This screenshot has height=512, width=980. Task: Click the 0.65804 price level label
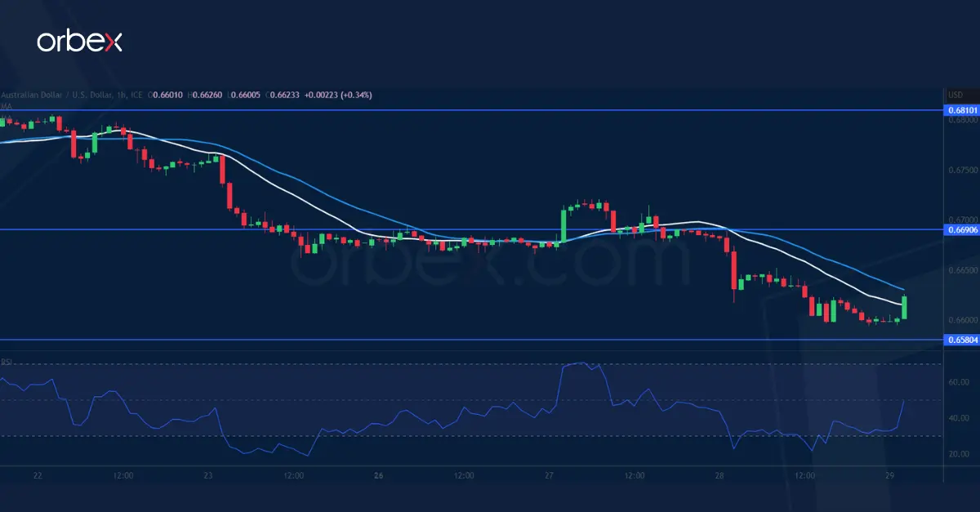pyautogui.click(x=961, y=339)
